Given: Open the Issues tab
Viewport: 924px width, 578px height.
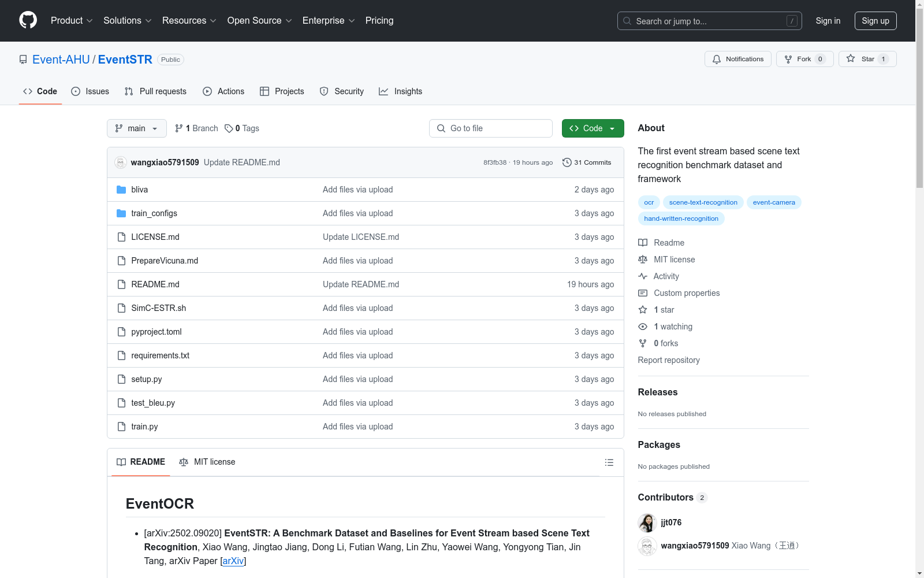Looking at the screenshot, I should pyautogui.click(x=90, y=91).
